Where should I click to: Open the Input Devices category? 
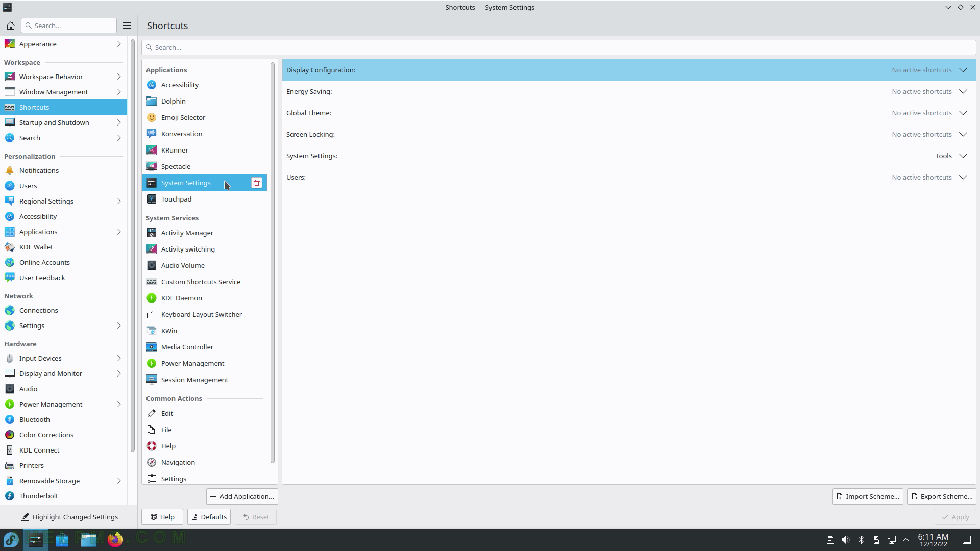coord(63,358)
